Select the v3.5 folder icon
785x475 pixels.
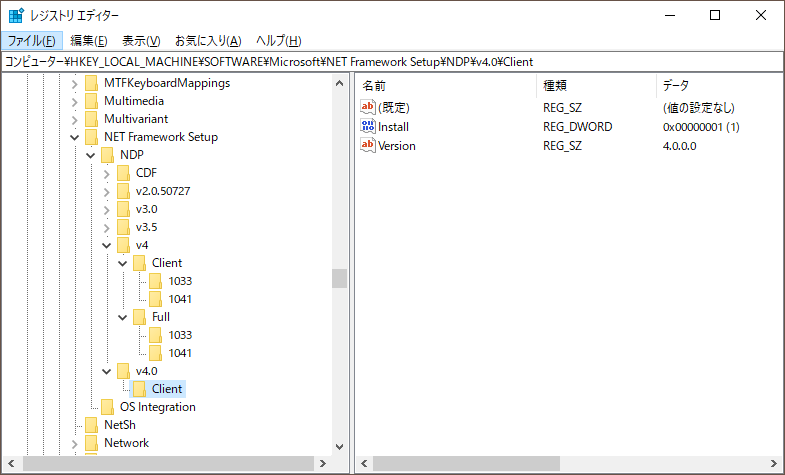click(x=124, y=228)
